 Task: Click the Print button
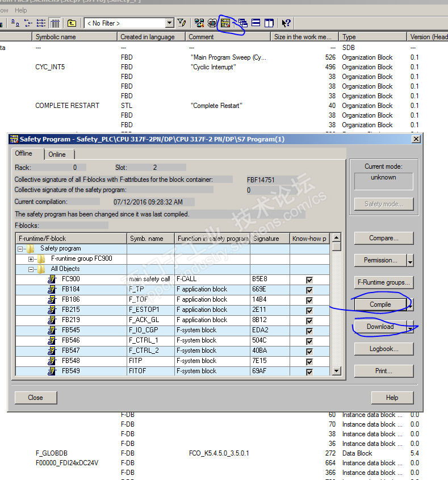(384, 371)
